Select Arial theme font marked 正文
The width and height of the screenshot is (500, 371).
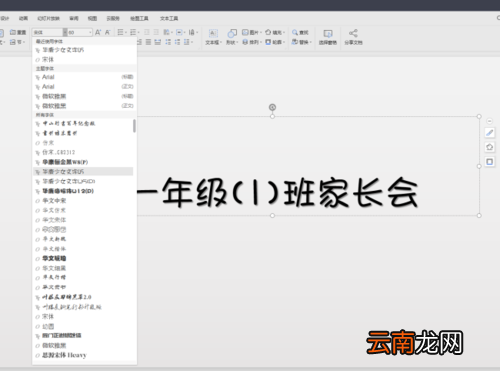pyautogui.click(x=84, y=87)
